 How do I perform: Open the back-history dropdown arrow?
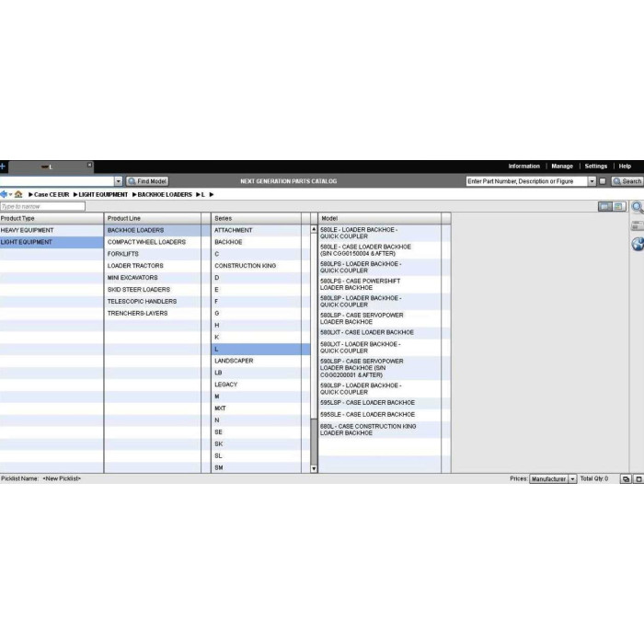[10, 195]
